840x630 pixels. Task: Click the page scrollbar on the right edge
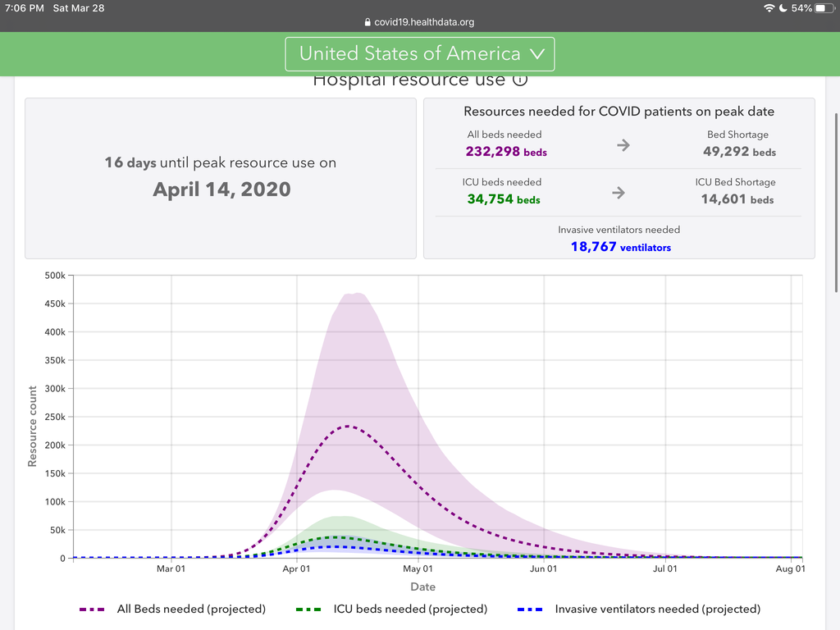coord(836,205)
